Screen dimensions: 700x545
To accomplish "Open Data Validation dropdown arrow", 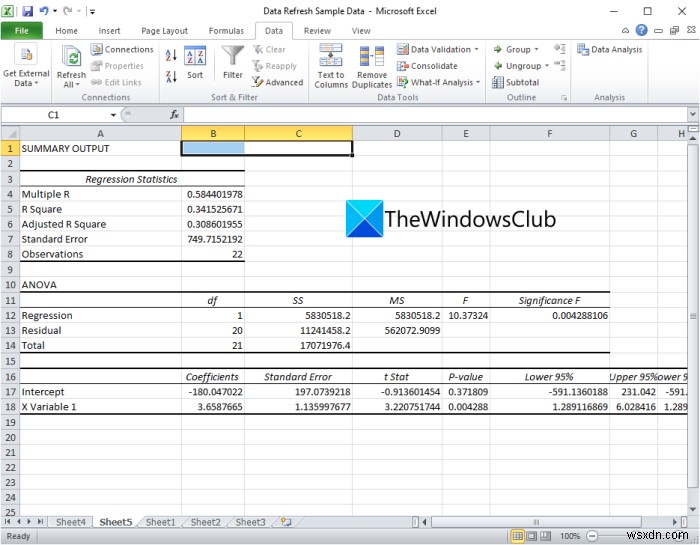I will point(477,50).
